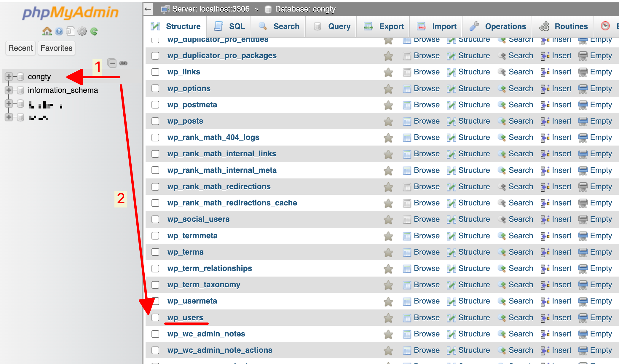Click Empty icon for wp_rank_math_redirections
Image resolution: width=619 pixels, height=364 pixels.
[x=583, y=187]
